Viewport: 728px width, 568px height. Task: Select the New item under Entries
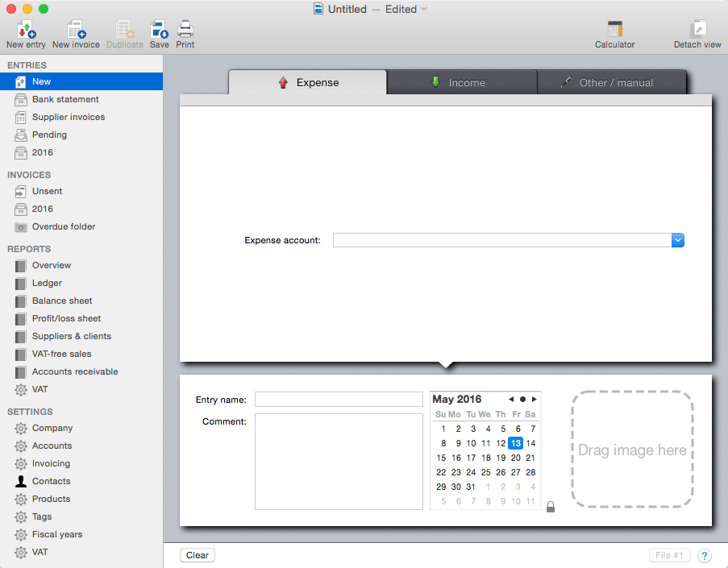(x=81, y=81)
